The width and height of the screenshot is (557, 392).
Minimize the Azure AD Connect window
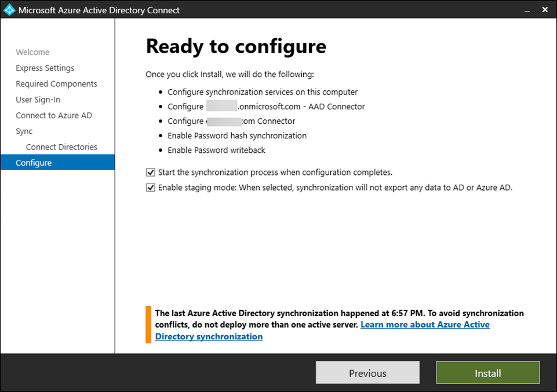[527, 10]
